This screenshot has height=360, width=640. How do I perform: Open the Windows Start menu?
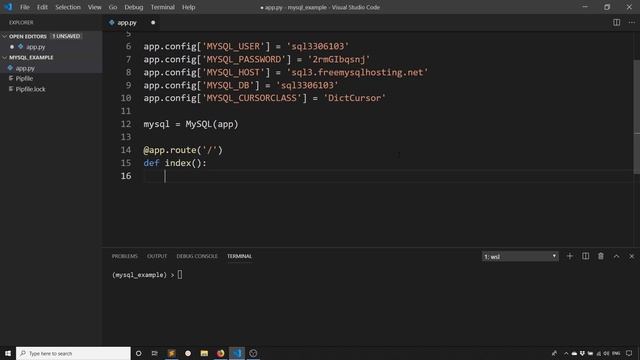(8, 353)
